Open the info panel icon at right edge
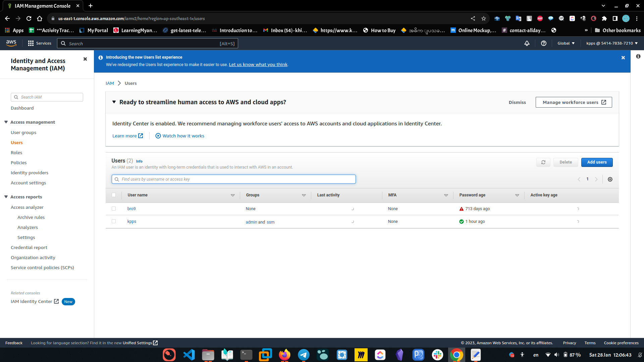The height and width of the screenshot is (362, 644). coord(638,56)
